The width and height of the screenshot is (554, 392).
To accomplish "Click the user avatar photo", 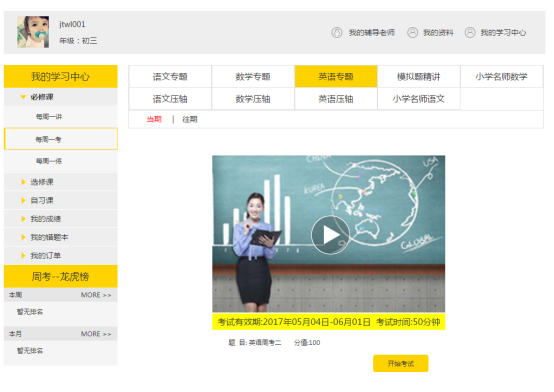I will pos(33,32).
